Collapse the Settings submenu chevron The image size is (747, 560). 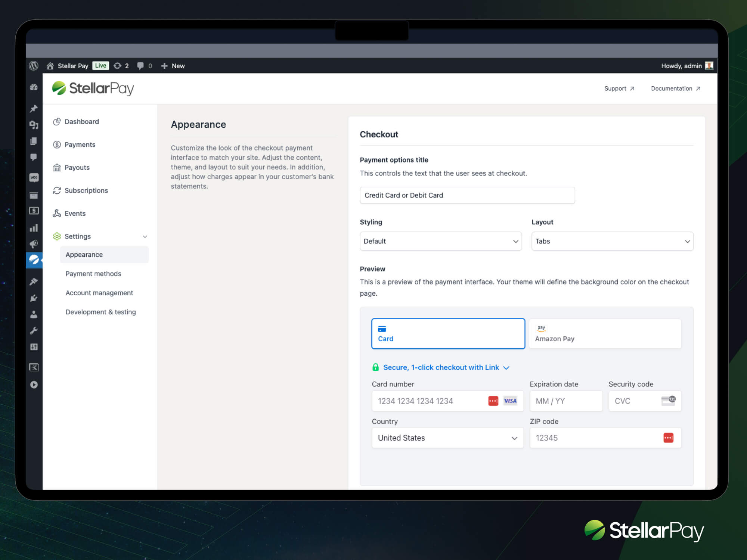tap(145, 237)
